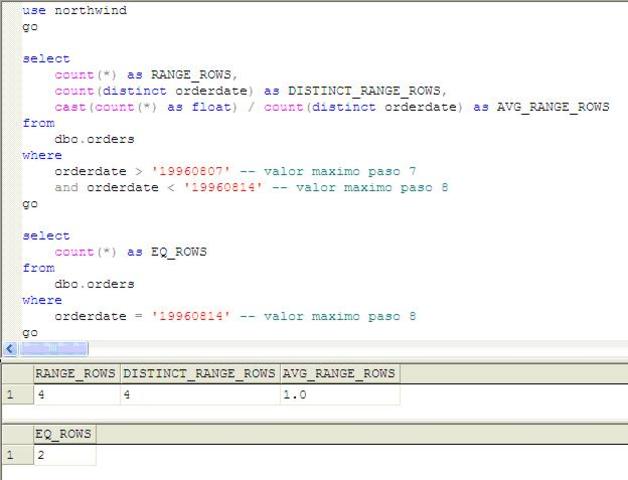The height and width of the screenshot is (480, 628).
Task: Click the DISTINCT_RANGE_ROWS result cell with value 4
Action: click(x=200, y=395)
